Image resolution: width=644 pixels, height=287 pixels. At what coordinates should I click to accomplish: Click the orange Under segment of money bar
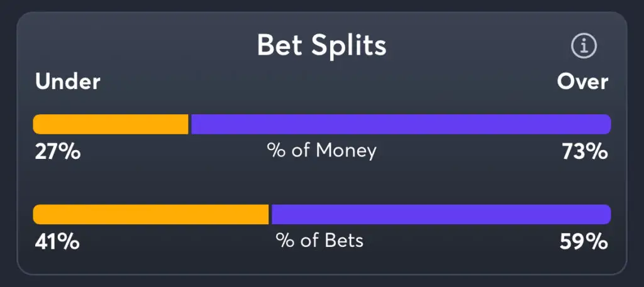(x=110, y=124)
